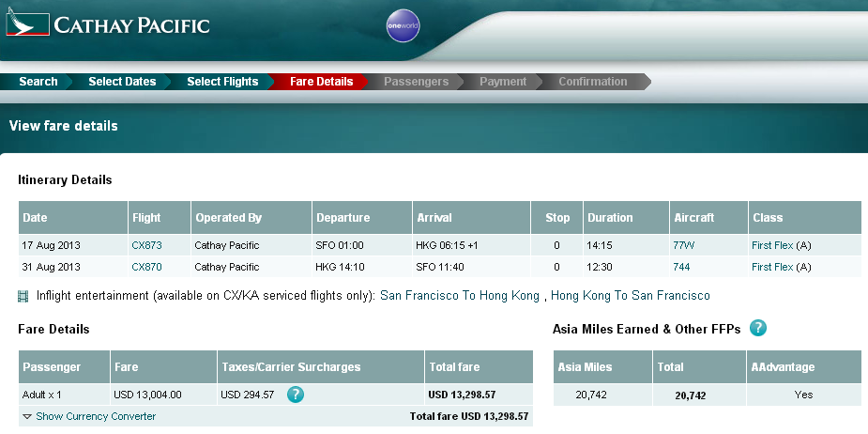The image size is (868, 434).
Task: Select the Fare Details step
Action: pyautogui.click(x=321, y=82)
